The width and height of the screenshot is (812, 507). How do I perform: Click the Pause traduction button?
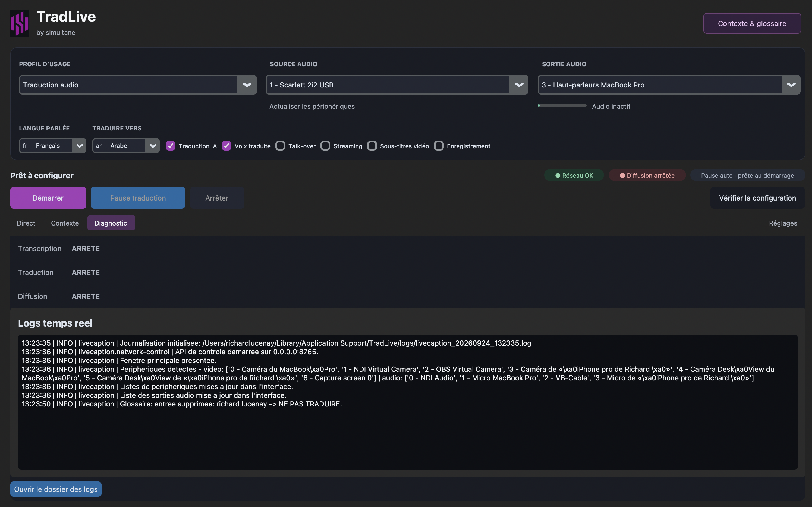[138, 198]
